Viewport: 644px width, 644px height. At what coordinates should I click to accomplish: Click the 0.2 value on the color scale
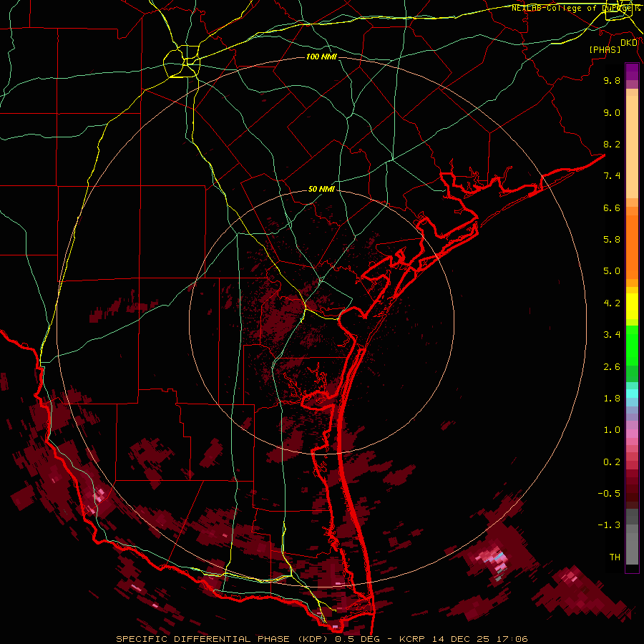click(x=612, y=462)
